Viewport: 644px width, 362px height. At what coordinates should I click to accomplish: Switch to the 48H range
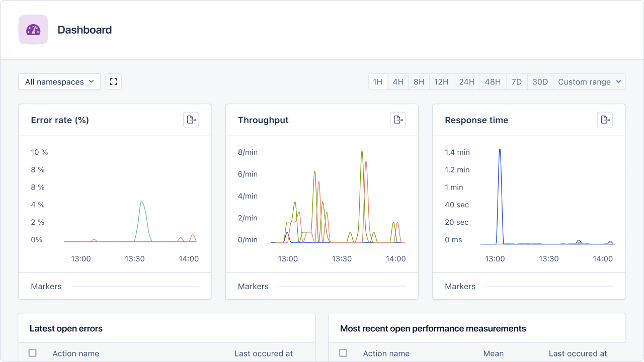tap(493, 82)
